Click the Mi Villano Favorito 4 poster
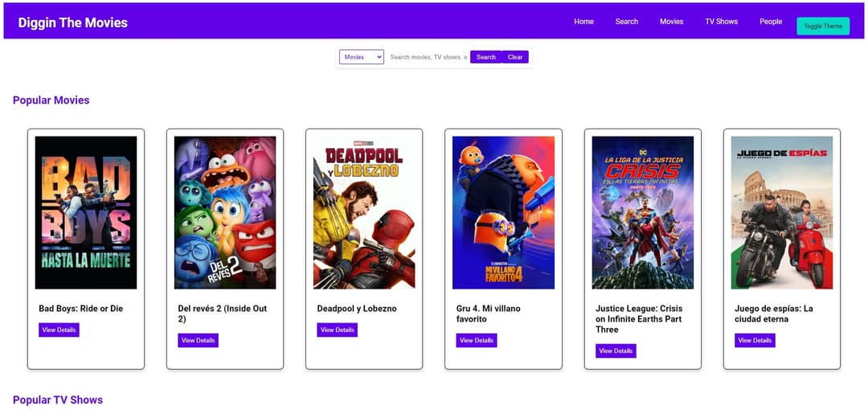Screen dimensions: 868x414 pos(503,212)
